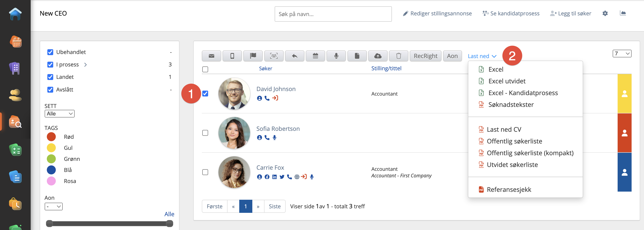Image resolution: width=644 pixels, height=230 pixels.
Task: Open the calendar icon in toolbar
Action: pos(315,56)
